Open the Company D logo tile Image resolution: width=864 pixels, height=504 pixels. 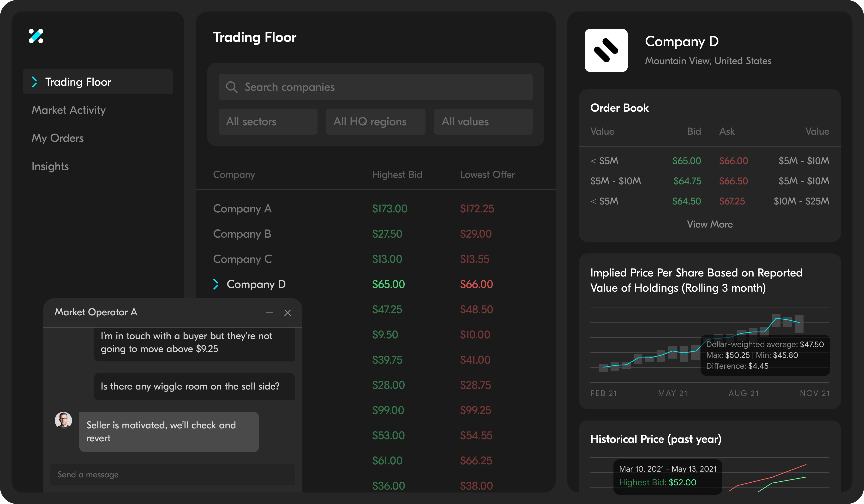(x=606, y=50)
